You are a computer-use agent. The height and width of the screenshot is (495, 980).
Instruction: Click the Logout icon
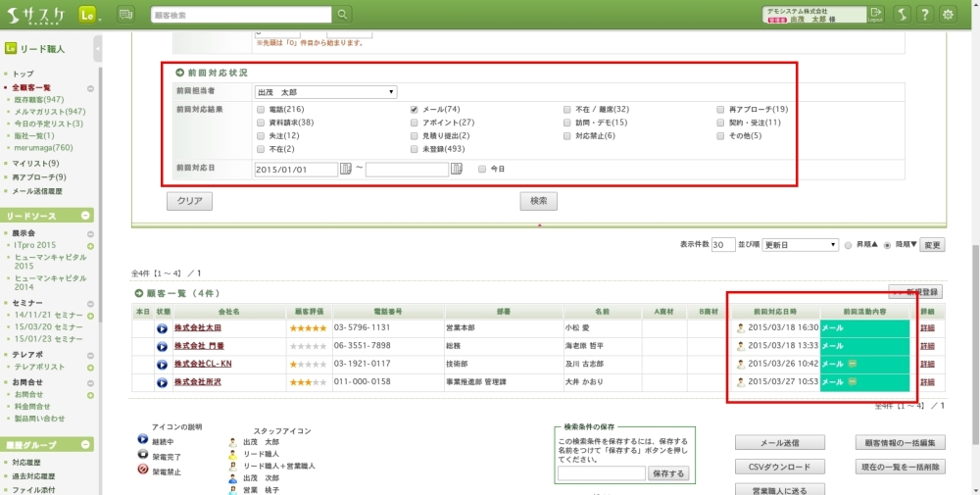click(875, 14)
